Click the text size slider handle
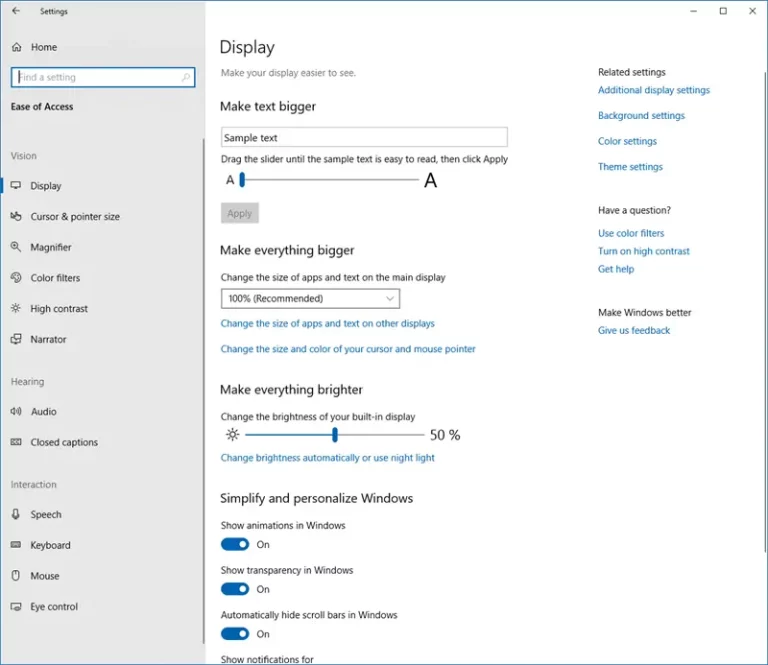The image size is (768, 665). [x=242, y=180]
